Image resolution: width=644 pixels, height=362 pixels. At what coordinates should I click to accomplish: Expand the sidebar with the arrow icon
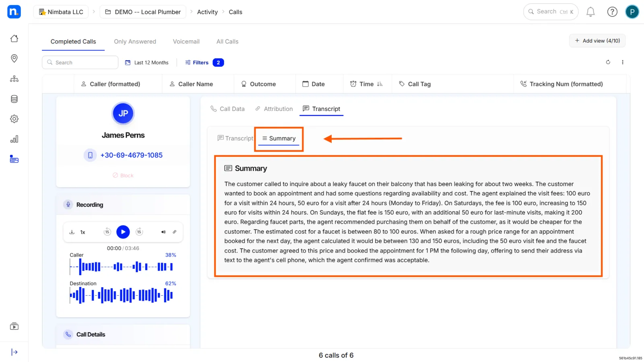[14, 352]
